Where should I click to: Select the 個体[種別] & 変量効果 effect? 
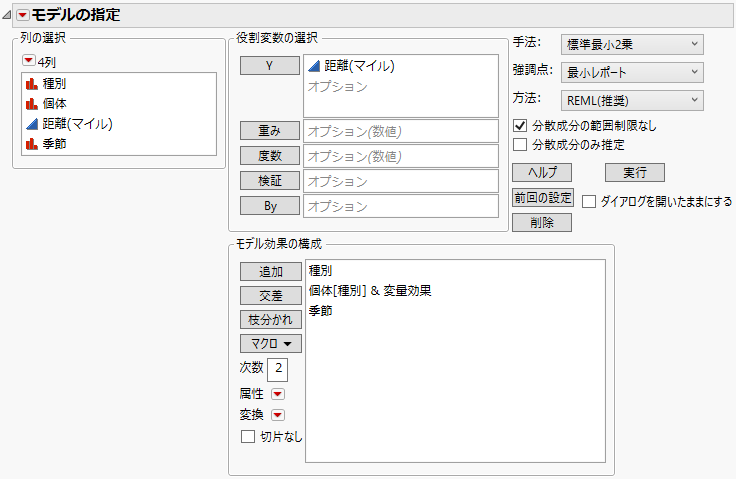pyautogui.click(x=370, y=291)
